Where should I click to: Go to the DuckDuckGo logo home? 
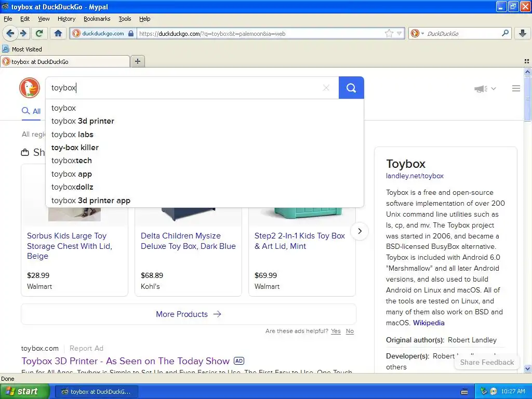(x=30, y=88)
